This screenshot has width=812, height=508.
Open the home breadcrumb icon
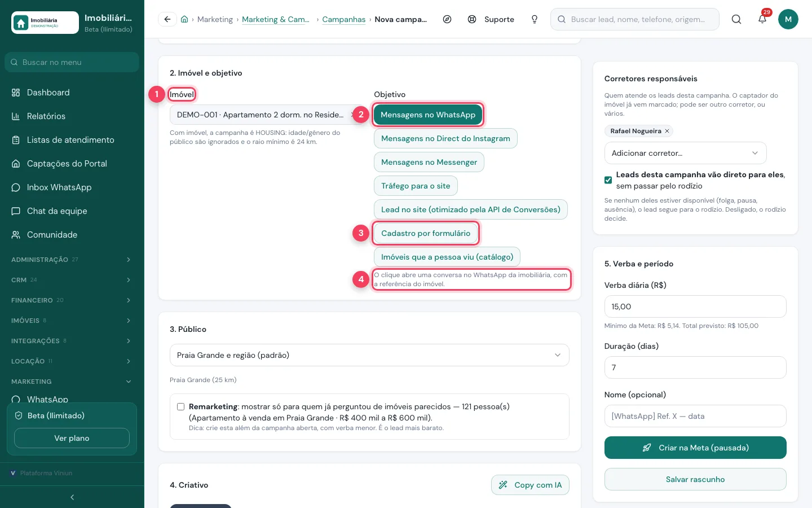(184, 19)
